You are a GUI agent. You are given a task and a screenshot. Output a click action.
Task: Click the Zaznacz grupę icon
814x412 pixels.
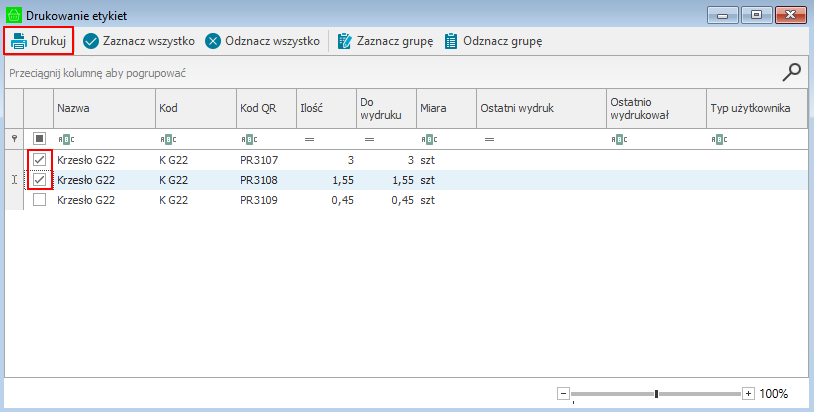345,41
